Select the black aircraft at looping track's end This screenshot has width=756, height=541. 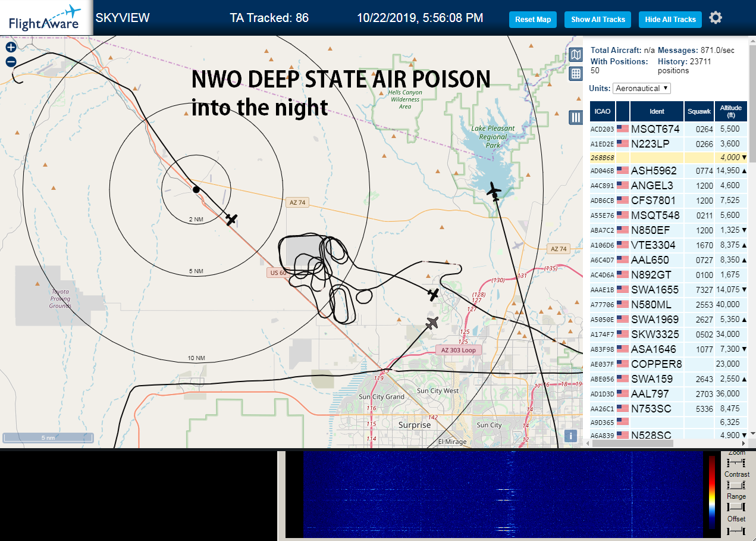[x=434, y=294]
